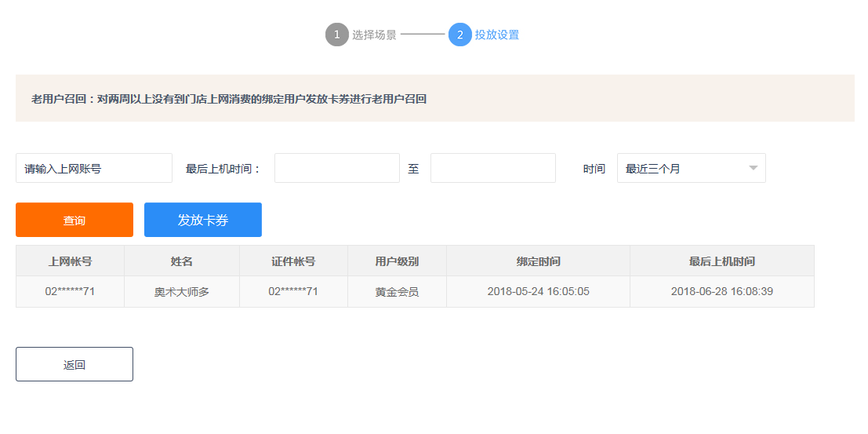Click the 用户级别 column header

coord(397,261)
